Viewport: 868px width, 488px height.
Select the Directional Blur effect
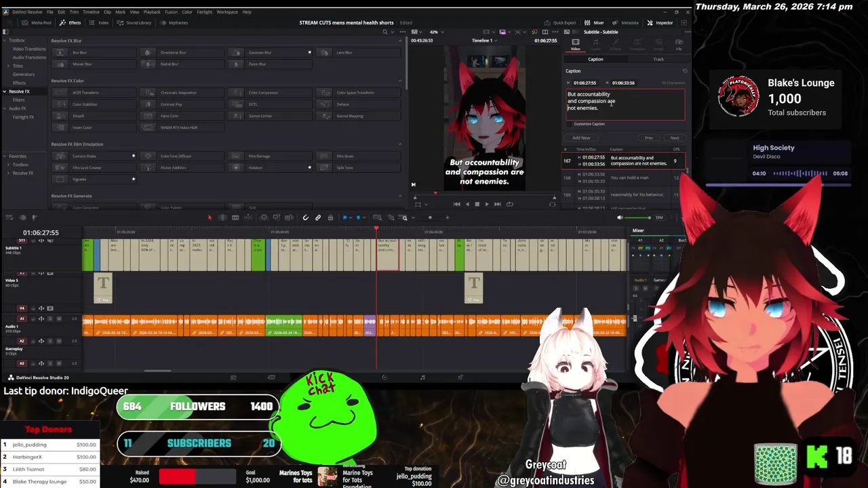[x=181, y=52]
